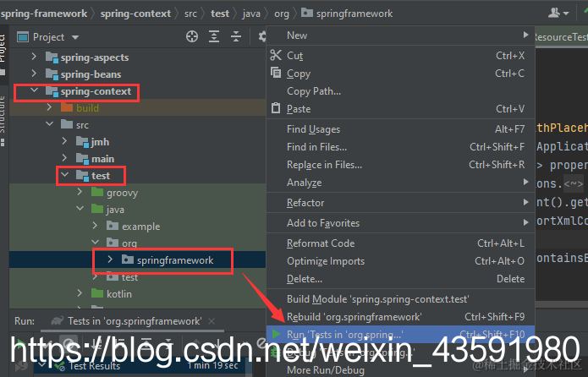The height and width of the screenshot is (377, 588).
Task: Choose Run 'Tests in org.spring...' entry
Action: tap(400, 334)
